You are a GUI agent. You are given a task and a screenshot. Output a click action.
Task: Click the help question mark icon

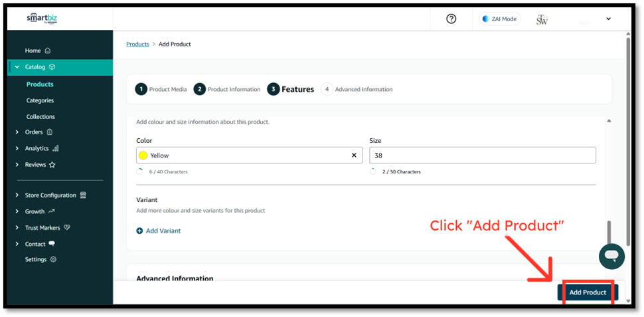click(451, 19)
